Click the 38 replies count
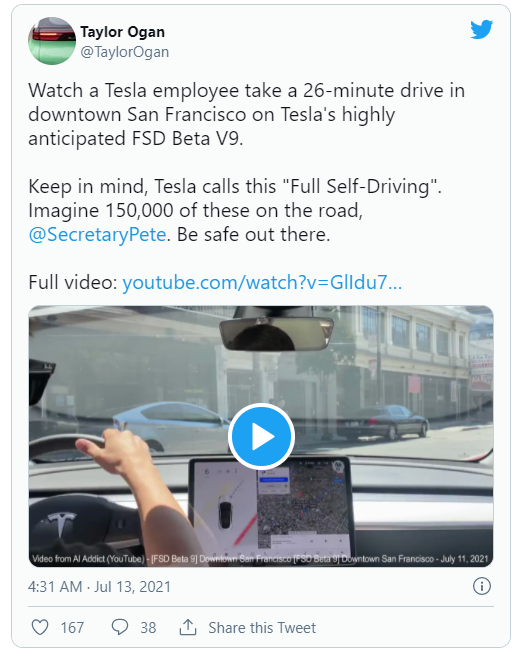520x656 pixels. coord(148,628)
